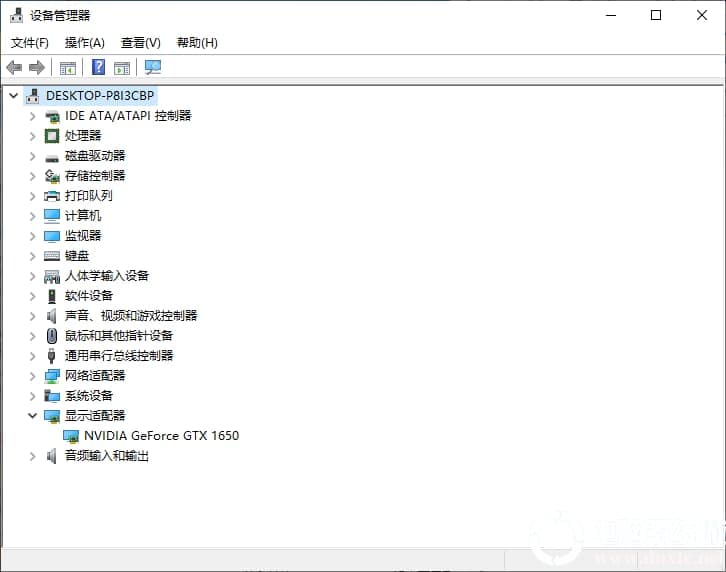
Task: Click the 显示适配器 display adapter icon
Action: (52, 416)
